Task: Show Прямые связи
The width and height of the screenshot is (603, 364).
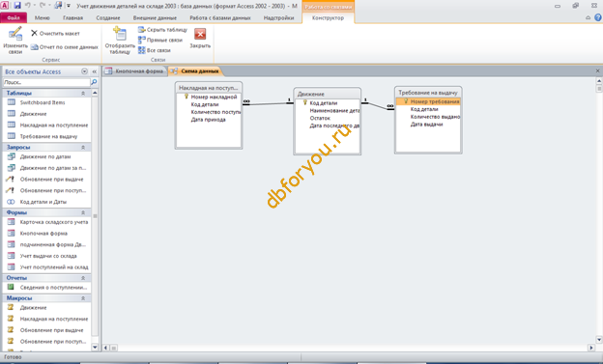Action: click(x=160, y=40)
